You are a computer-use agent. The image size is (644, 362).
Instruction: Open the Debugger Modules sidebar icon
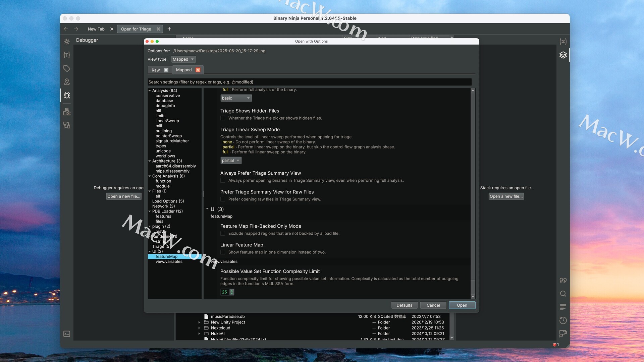coord(67,112)
